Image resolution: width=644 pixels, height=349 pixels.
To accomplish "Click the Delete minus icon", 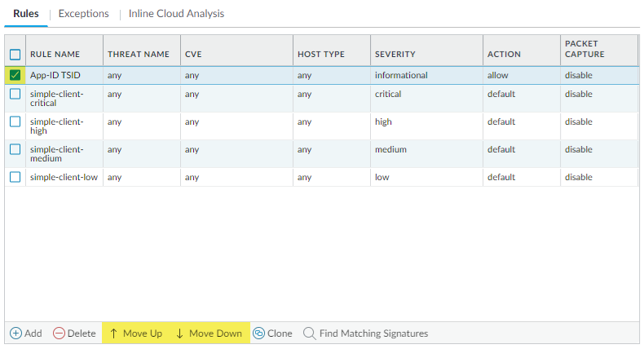I will (x=59, y=334).
